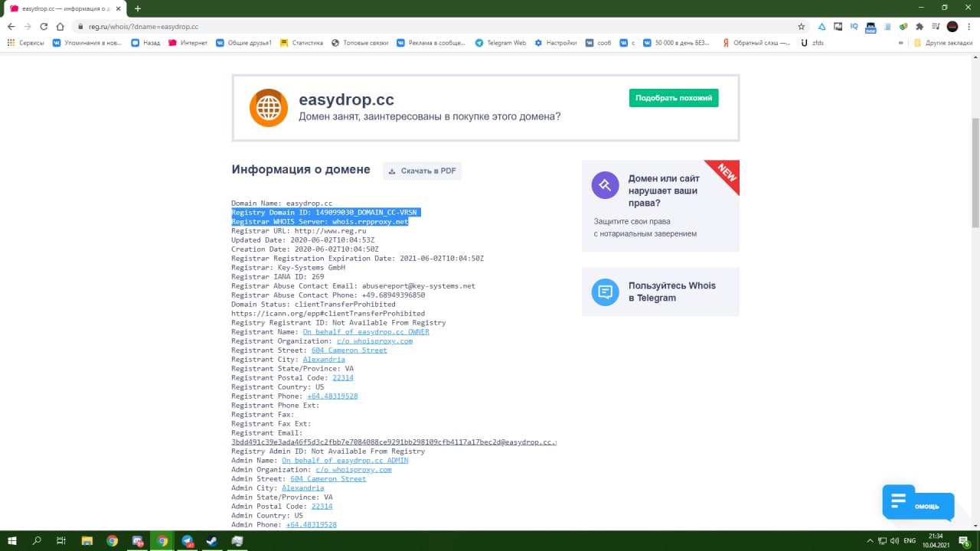980x551 pixels.
Task: Open the Windows Start menu
Action: point(13,540)
